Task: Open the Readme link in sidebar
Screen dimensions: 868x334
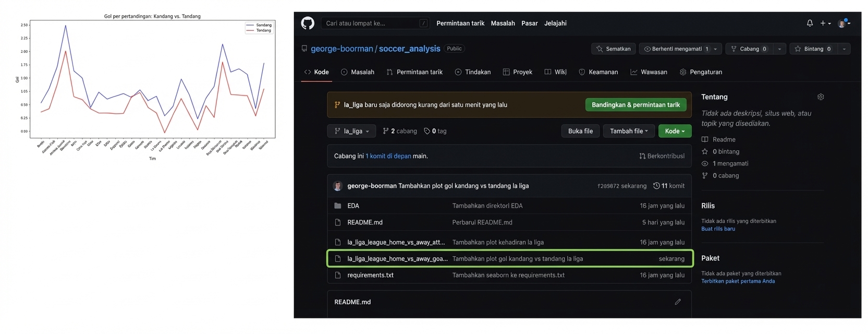Action: pos(718,139)
